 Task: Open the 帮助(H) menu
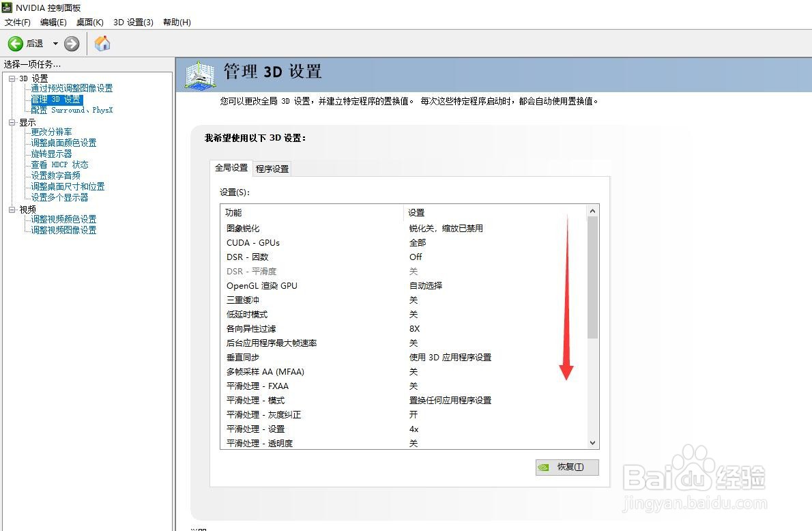coord(177,23)
